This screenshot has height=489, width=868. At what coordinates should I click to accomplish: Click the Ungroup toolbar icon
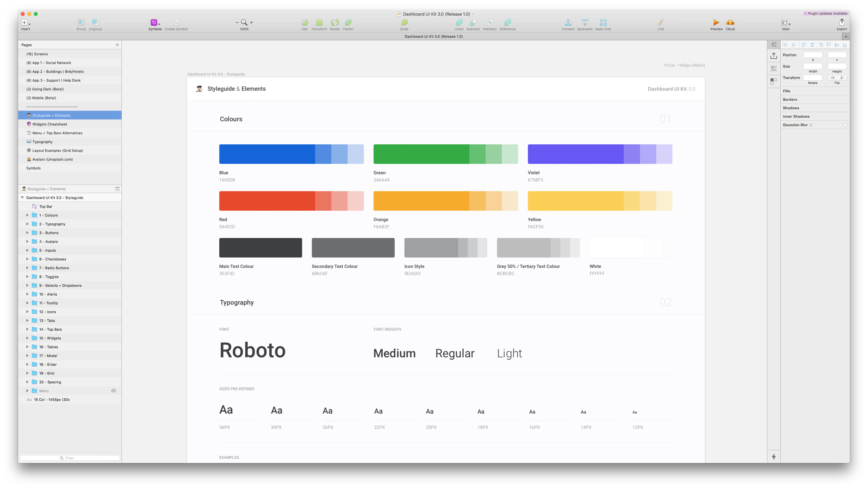[96, 22]
